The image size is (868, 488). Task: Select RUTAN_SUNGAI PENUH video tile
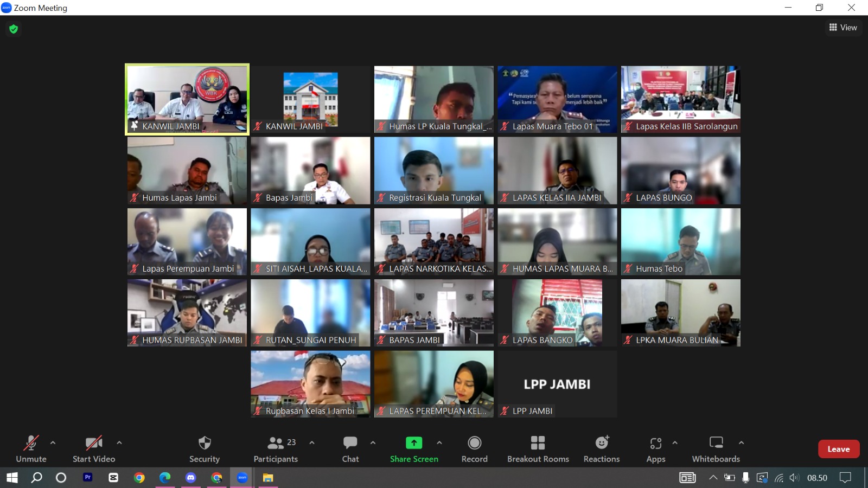point(310,313)
